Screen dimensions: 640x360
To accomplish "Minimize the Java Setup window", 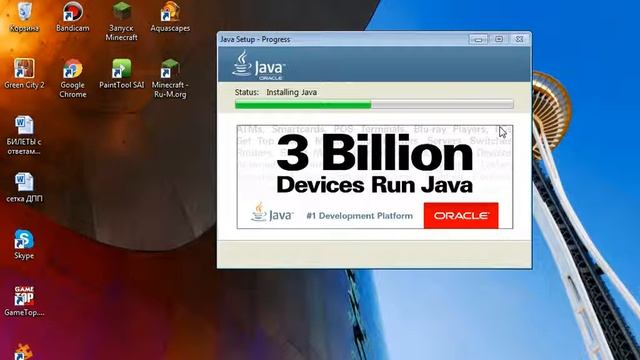I will [478, 39].
